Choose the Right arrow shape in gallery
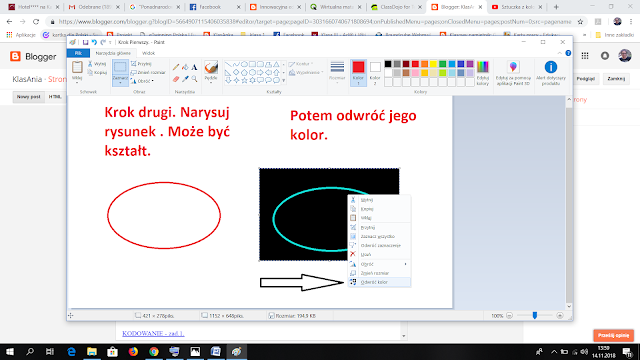 [x=260, y=72]
